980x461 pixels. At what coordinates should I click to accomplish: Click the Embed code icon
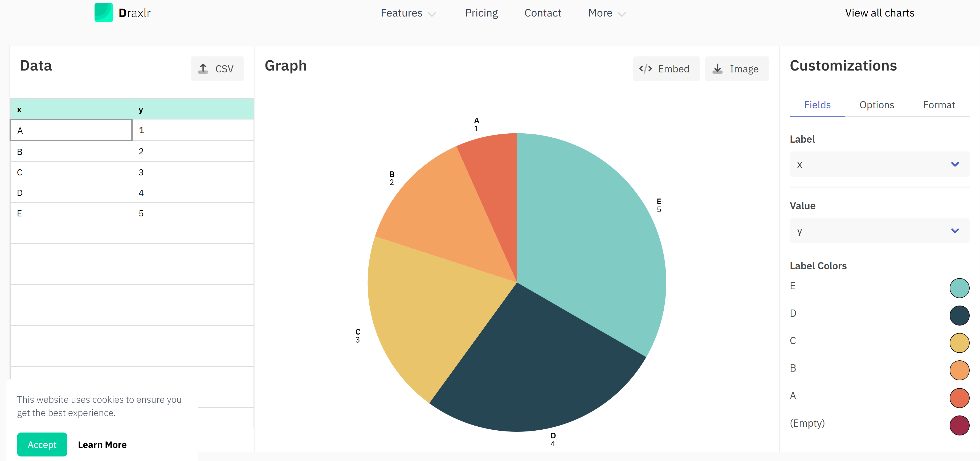(646, 68)
